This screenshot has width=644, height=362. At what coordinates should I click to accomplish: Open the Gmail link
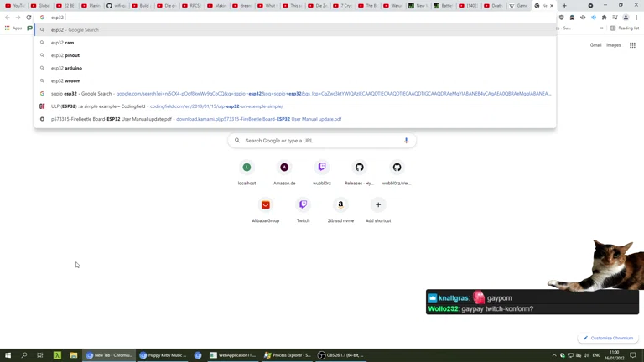pyautogui.click(x=595, y=45)
